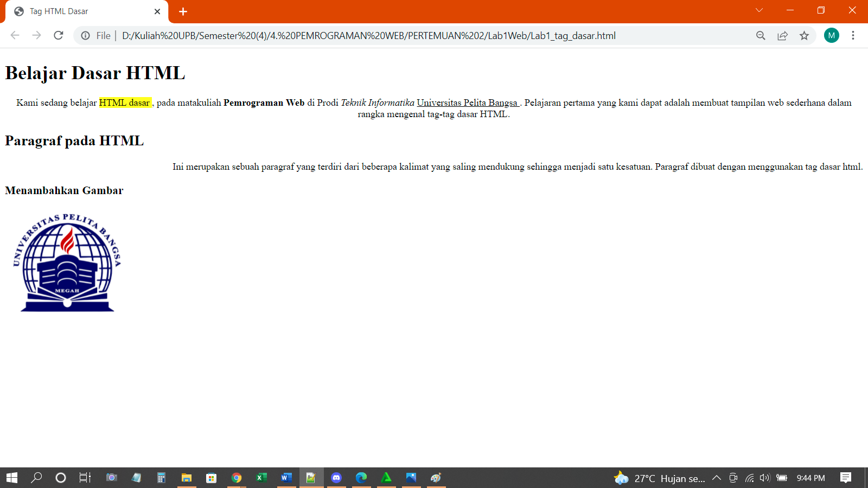The image size is (868, 488).
Task: Open the Discord icon in taskbar
Action: click(x=336, y=478)
